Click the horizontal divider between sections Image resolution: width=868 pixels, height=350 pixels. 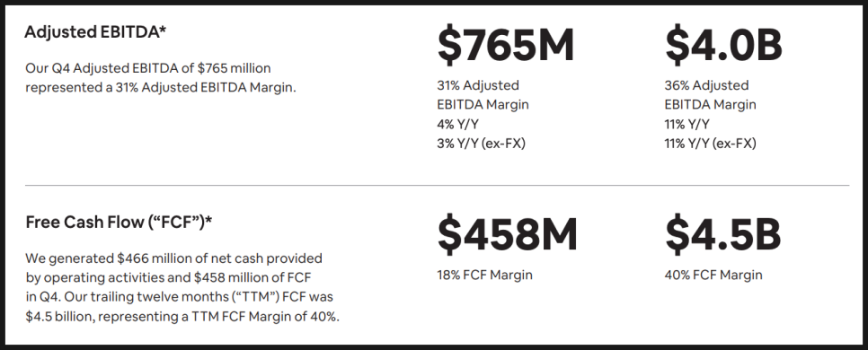(x=437, y=185)
